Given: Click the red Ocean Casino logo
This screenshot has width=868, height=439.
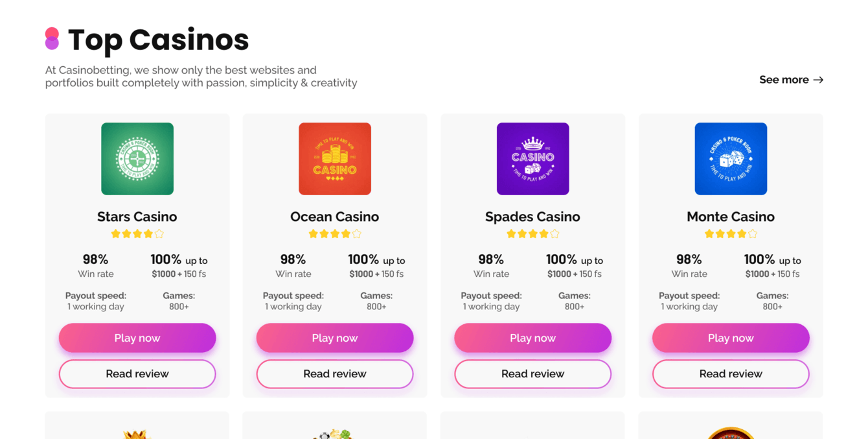Looking at the screenshot, I should [x=335, y=159].
